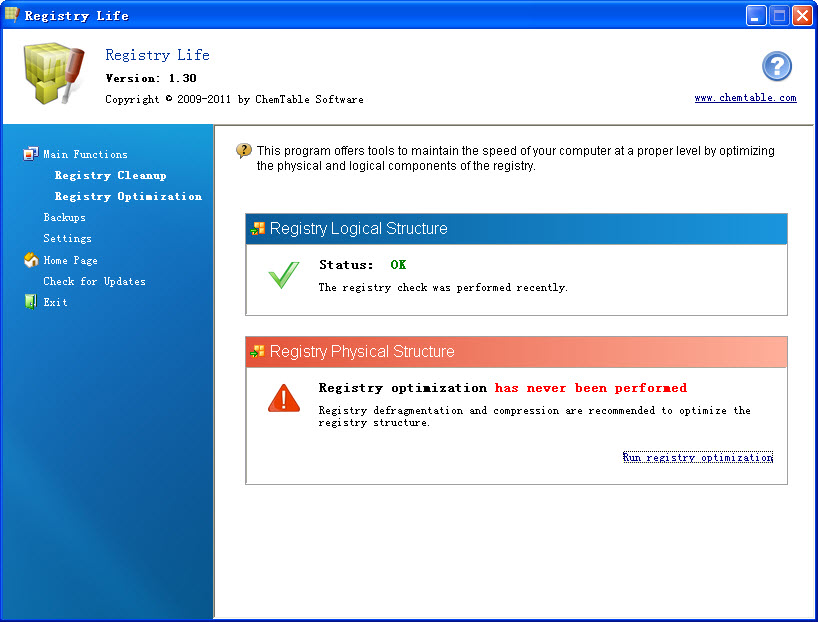Select Registry Optimization in the sidebar
Image resolution: width=818 pixels, height=622 pixels.
coord(128,196)
